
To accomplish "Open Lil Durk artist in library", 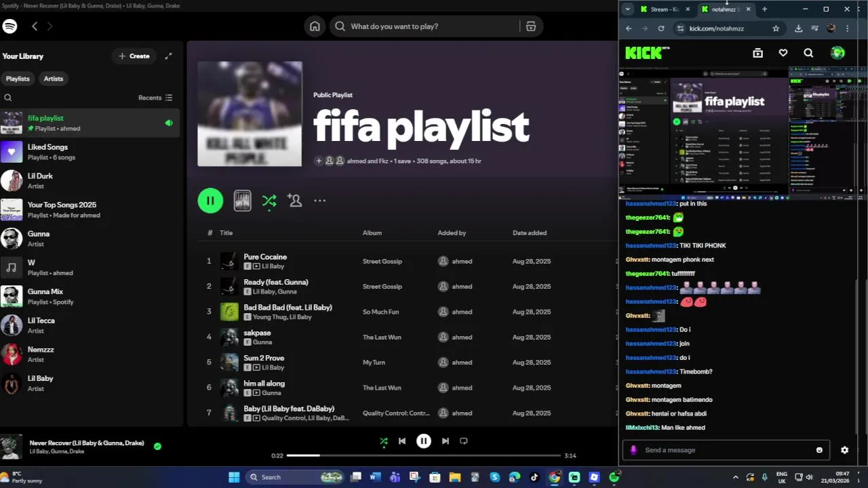I will (90, 181).
